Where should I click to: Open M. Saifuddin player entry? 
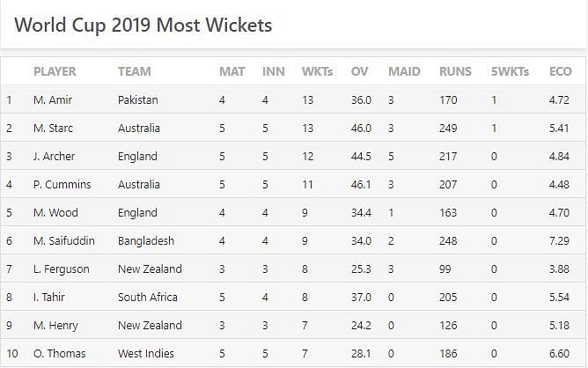pyautogui.click(x=63, y=241)
